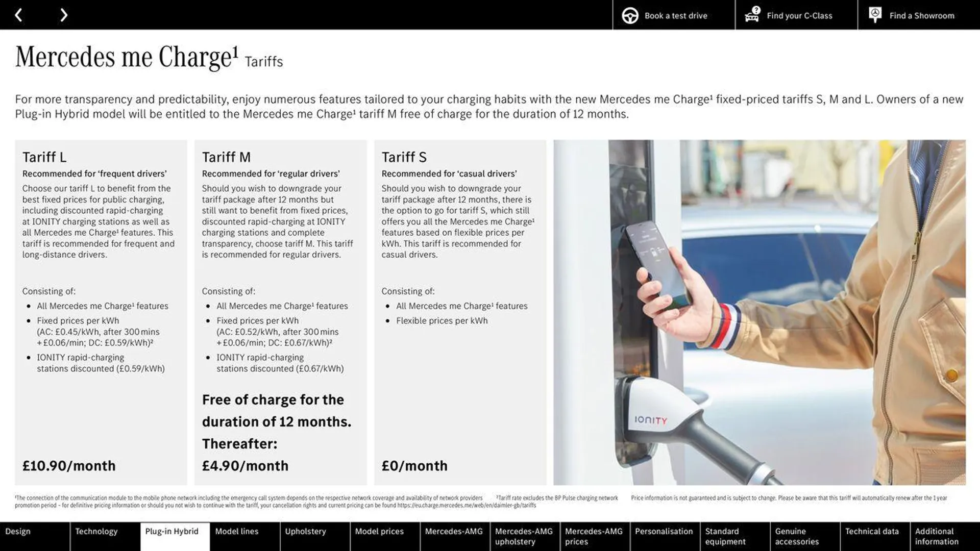This screenshot has width=980, height=551.
Task: Click the left navigation arrow icon
Action: 18,15
